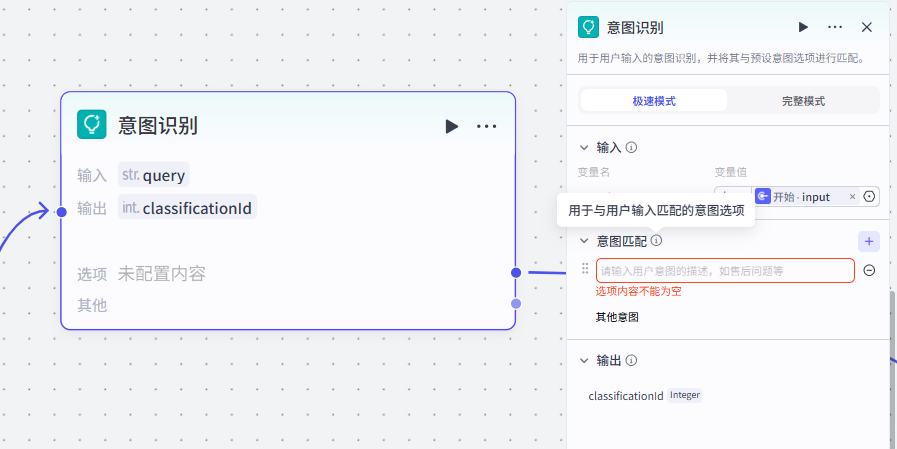Collapse the 意图匹配 section

pos(584,241)
